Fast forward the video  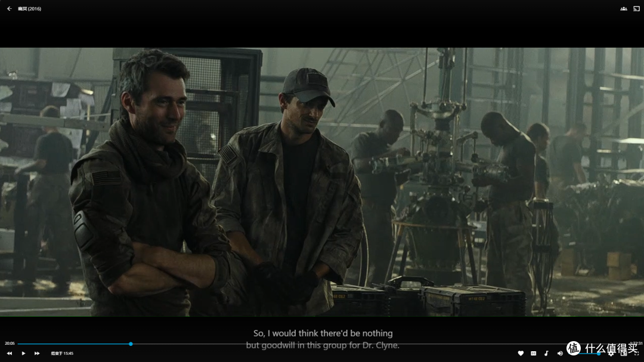37,354
